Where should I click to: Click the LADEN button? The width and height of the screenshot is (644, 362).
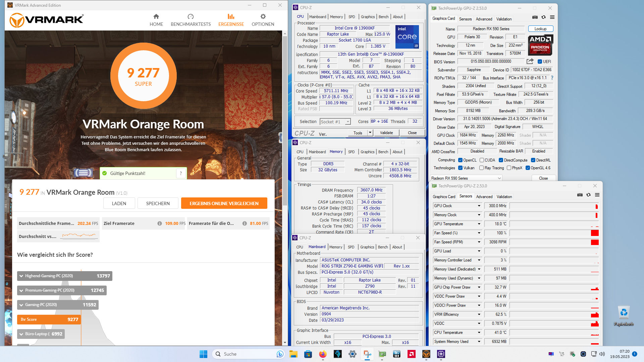[x=119, y=203]
